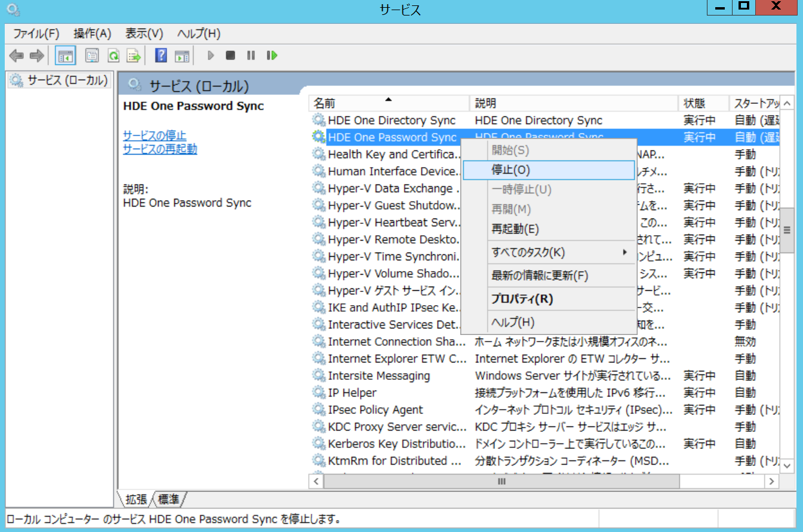
Task: Click the vertical scrollbar down arrow
Action: [x=787, y=465]
